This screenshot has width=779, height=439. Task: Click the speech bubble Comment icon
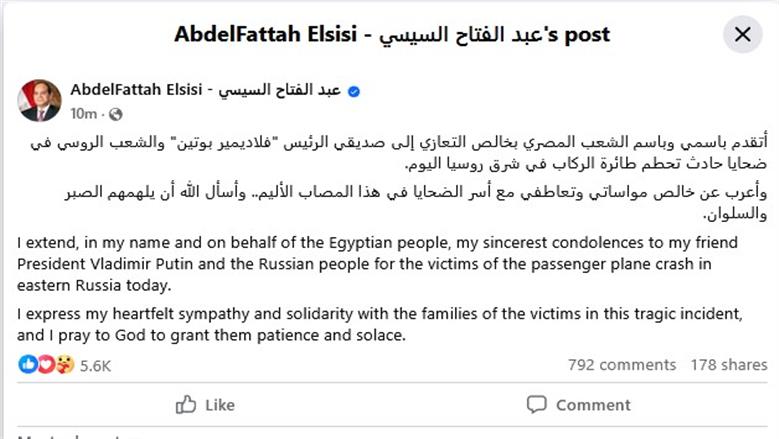[537, 405]
